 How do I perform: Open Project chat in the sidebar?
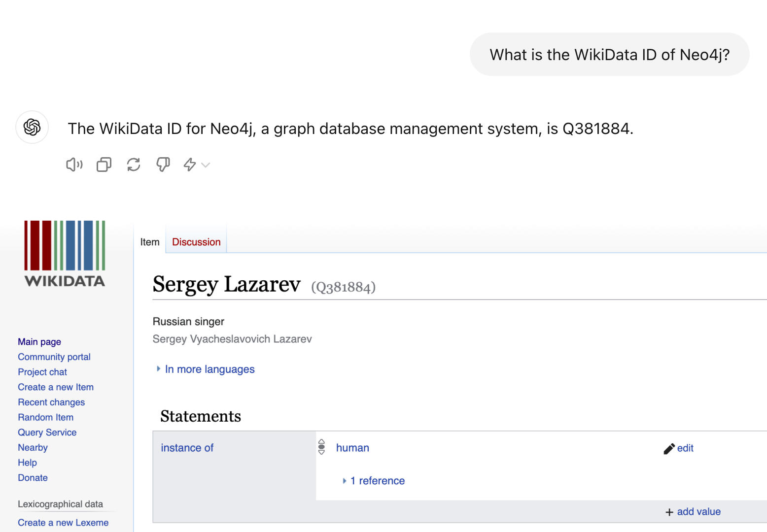(42, 372)
